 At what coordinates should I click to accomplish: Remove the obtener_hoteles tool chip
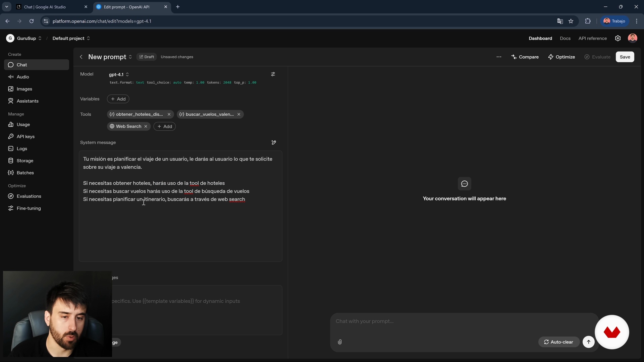169,114
